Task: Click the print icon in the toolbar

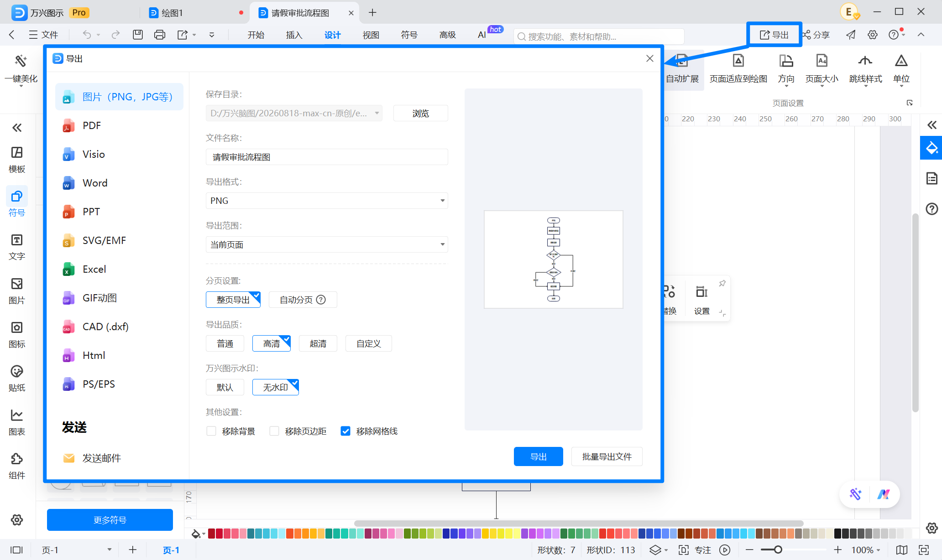Action: click(x=160, y=35)
